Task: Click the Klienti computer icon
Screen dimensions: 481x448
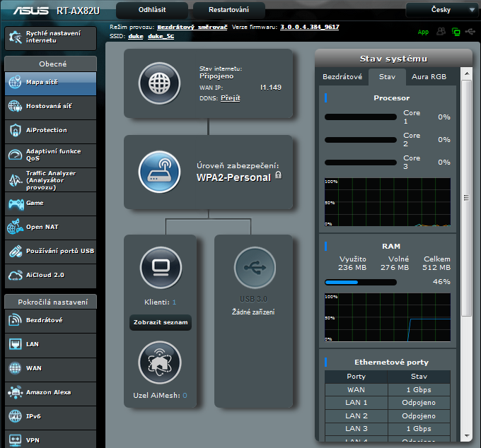Action: 160,269
